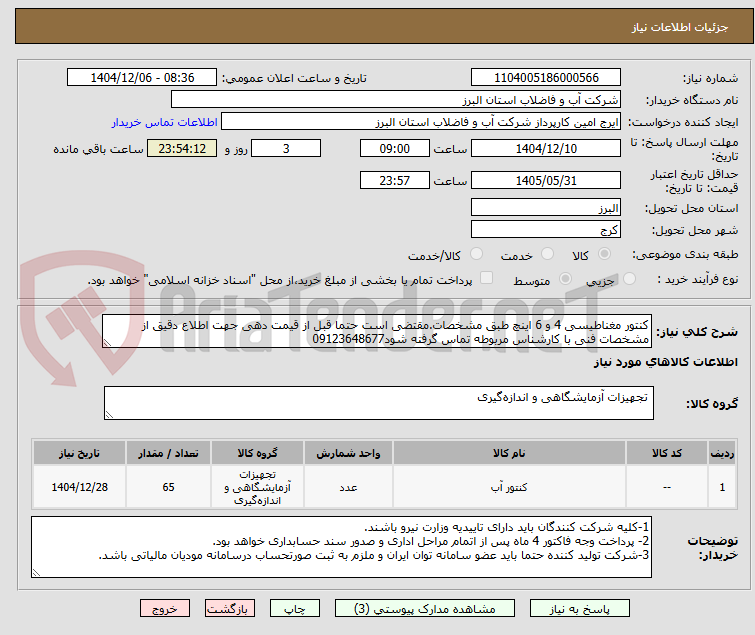Click the general description text area

(378, 331)
